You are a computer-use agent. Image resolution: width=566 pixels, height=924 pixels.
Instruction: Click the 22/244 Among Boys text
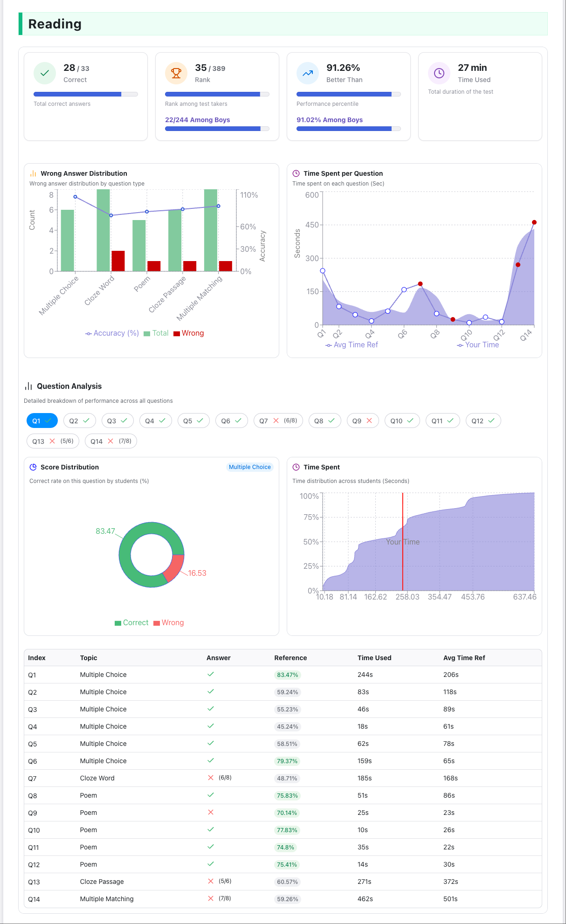coord(198,120)
